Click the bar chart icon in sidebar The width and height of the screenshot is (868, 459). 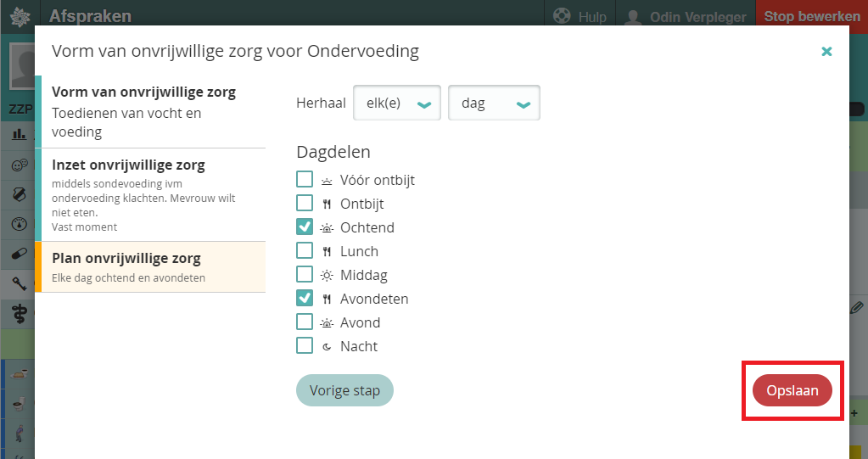[18, 134]
